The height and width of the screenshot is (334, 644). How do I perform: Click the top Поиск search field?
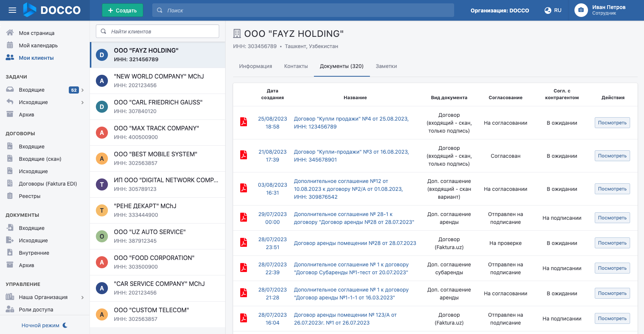tap(303, 10)
